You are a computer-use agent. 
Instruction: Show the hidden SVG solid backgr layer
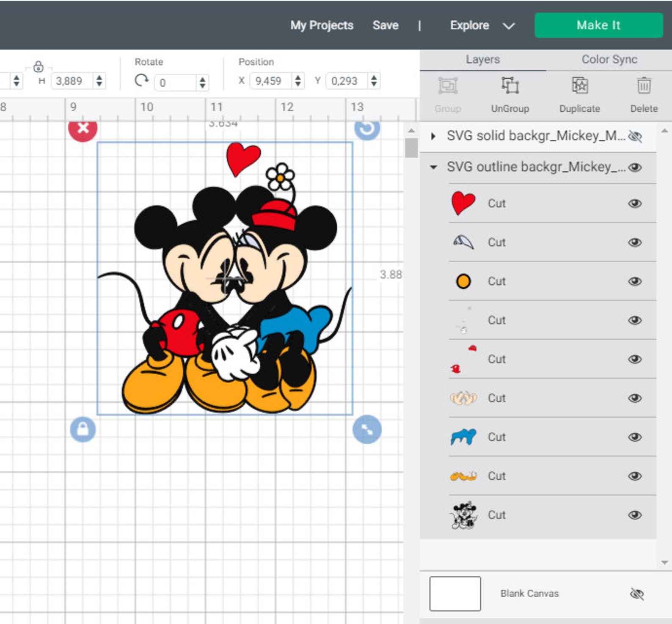pyautogui.click(x=635, y=136)
